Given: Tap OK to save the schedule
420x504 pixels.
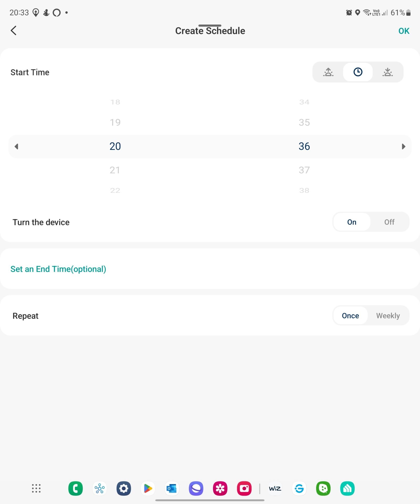Looking at the screenshot, I should click(404, 31).
